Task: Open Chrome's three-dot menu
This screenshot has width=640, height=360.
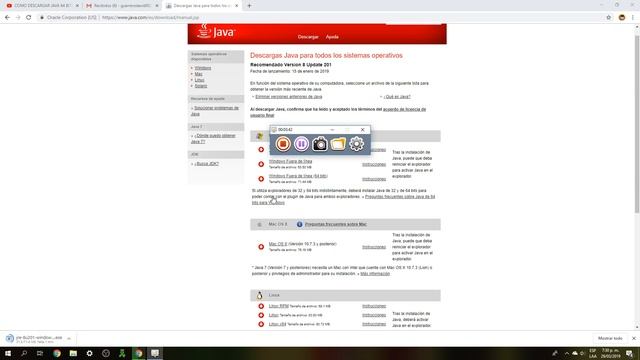Action: [633, 18]
